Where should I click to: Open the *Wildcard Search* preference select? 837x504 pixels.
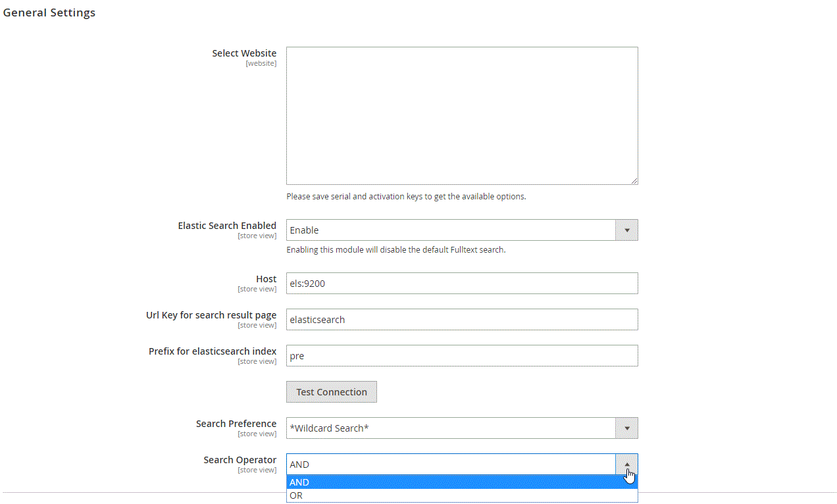[x=451, y=428]
